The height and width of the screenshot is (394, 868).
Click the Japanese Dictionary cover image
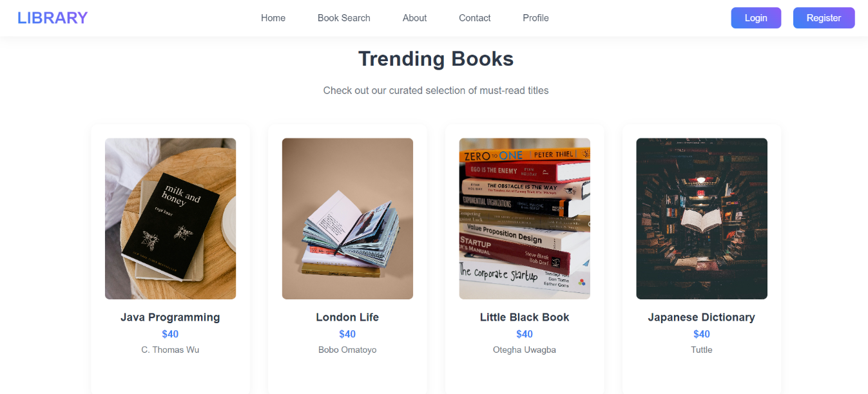[x=701, y=218]
